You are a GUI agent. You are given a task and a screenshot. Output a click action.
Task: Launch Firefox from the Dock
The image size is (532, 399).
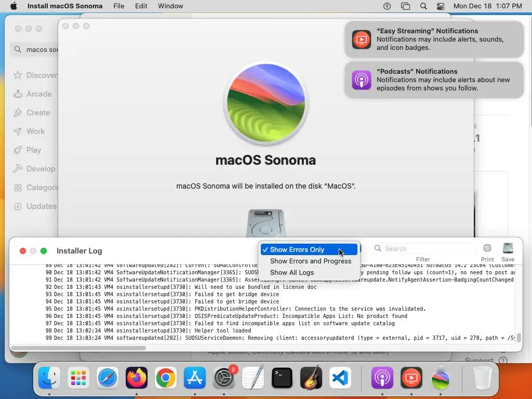(x=137, y=378)
